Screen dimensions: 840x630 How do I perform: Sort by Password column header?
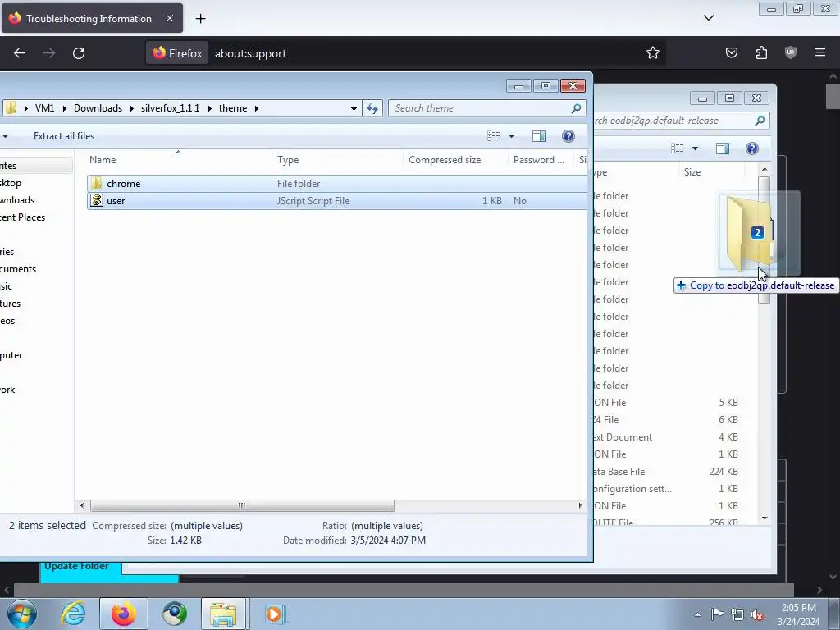pos(541,160)
